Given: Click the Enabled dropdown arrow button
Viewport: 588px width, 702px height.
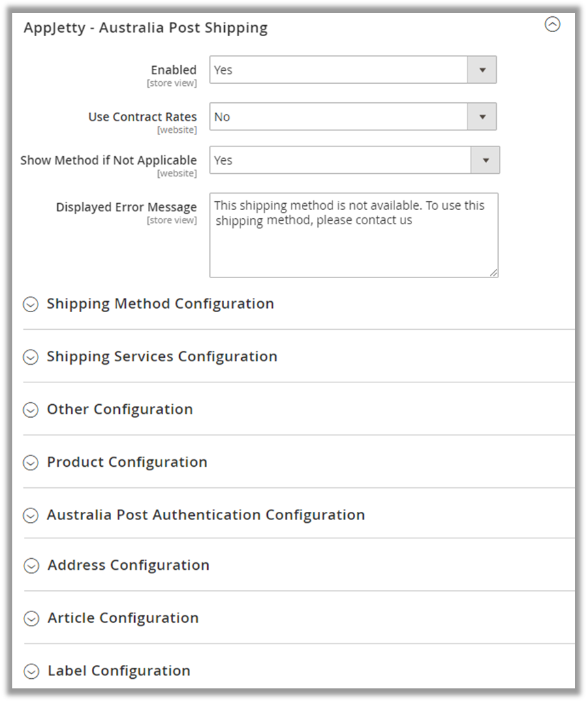Looking at the screenshot, I should click(482, 70).
